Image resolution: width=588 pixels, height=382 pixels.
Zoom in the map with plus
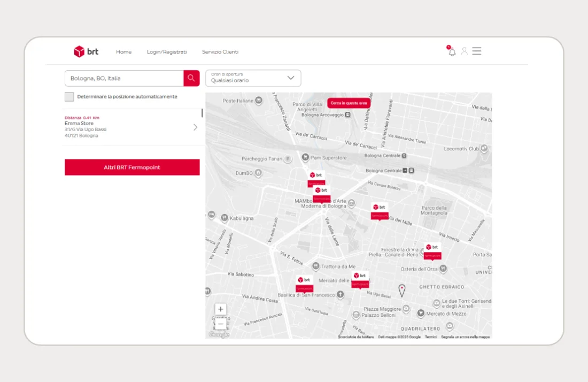coord(220,309)
